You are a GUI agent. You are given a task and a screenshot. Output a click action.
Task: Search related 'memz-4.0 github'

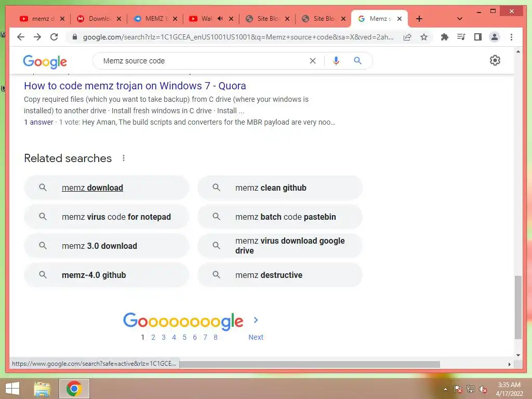pyautogui.click(x=106, y=275)
